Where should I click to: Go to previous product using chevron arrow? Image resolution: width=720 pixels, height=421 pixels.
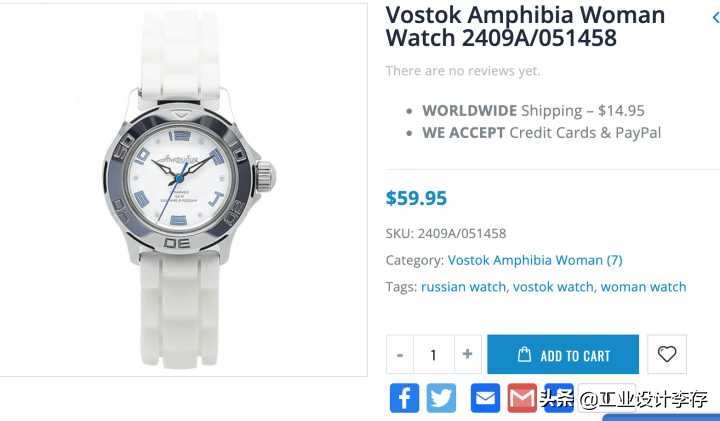715,17
